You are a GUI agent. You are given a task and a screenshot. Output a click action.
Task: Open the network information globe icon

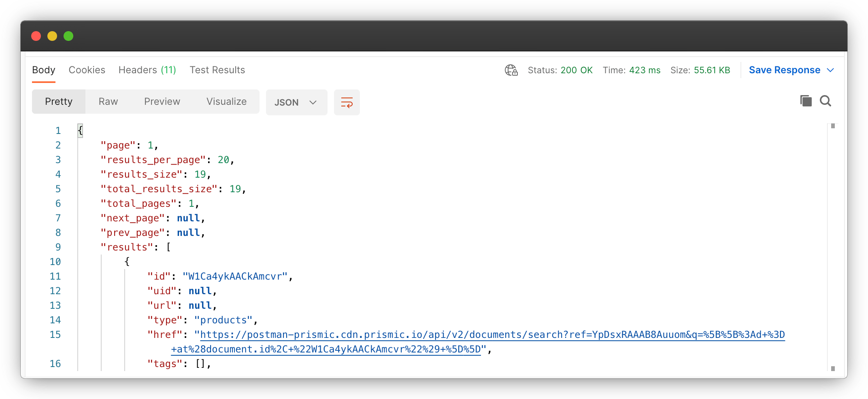(x=511, y=70)
